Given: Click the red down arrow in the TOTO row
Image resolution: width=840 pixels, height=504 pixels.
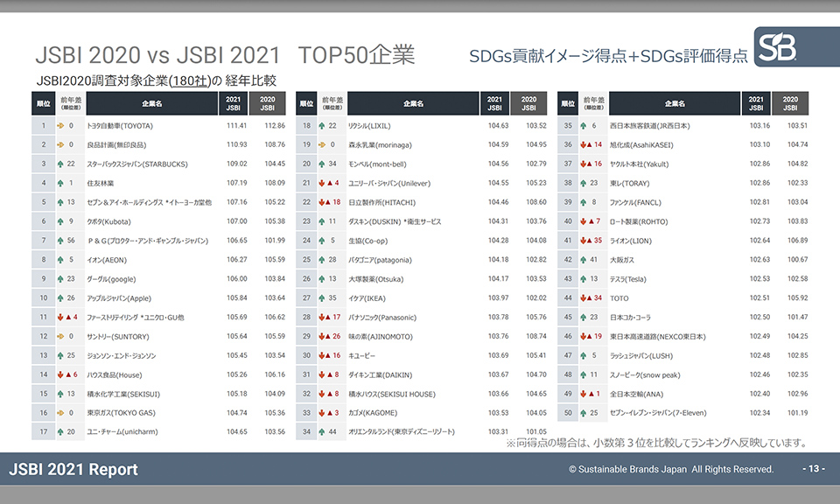Looking at the screenshot, I should tap(585, 298).
